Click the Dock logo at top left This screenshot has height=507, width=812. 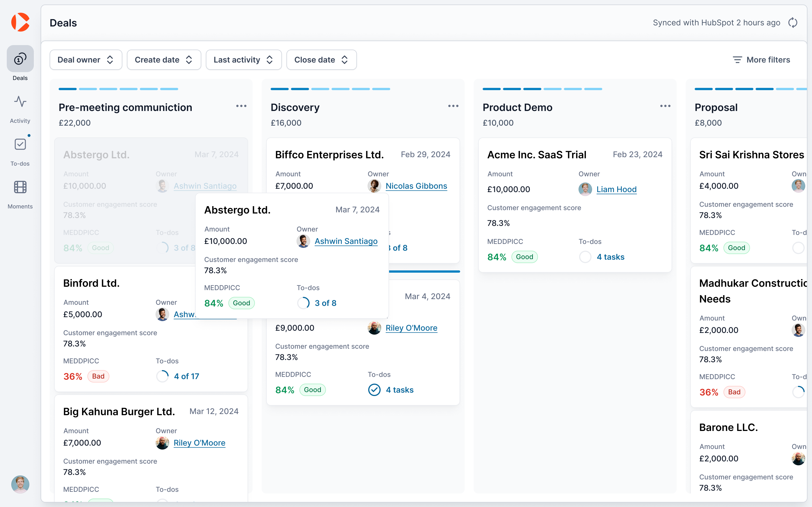tap(20, 22)
